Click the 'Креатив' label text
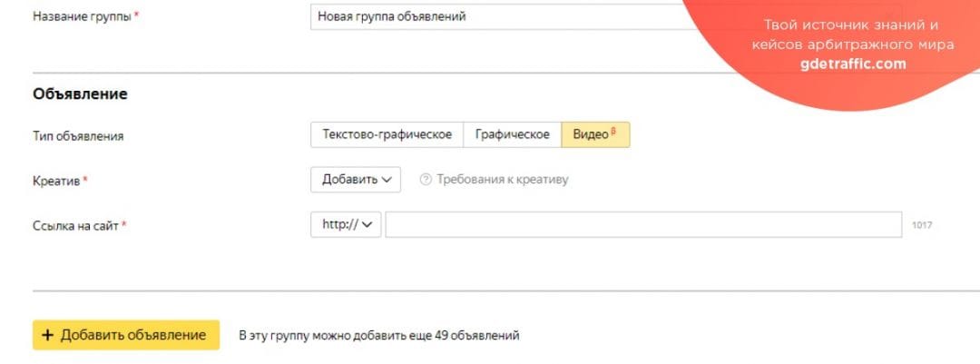Image resolution: width=980 pixels, height=364 pixels. point(56,181)
